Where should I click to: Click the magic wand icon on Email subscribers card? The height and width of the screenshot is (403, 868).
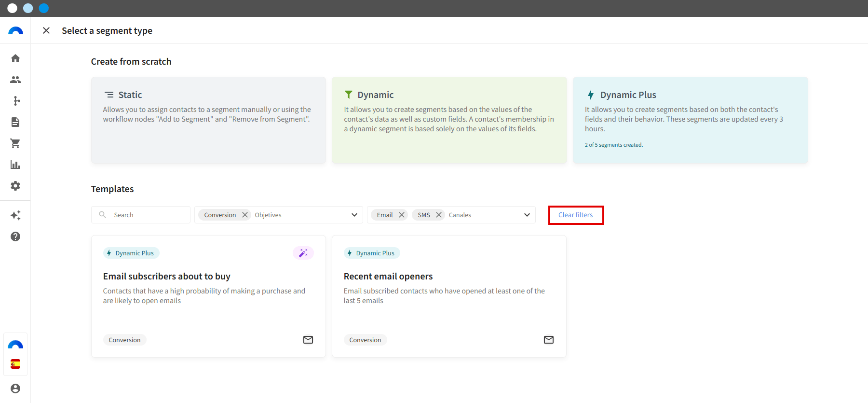pyautogui.click(x=303, y=253)
